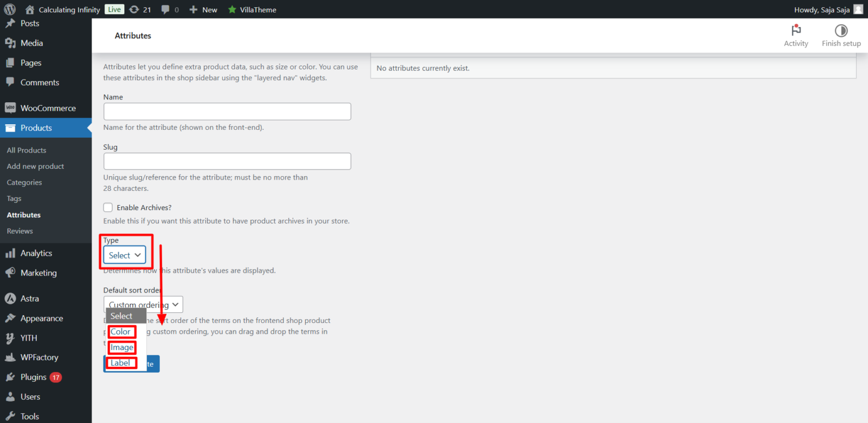Click the New button in admin bar

pyautogui.click(x=203, y=10)
